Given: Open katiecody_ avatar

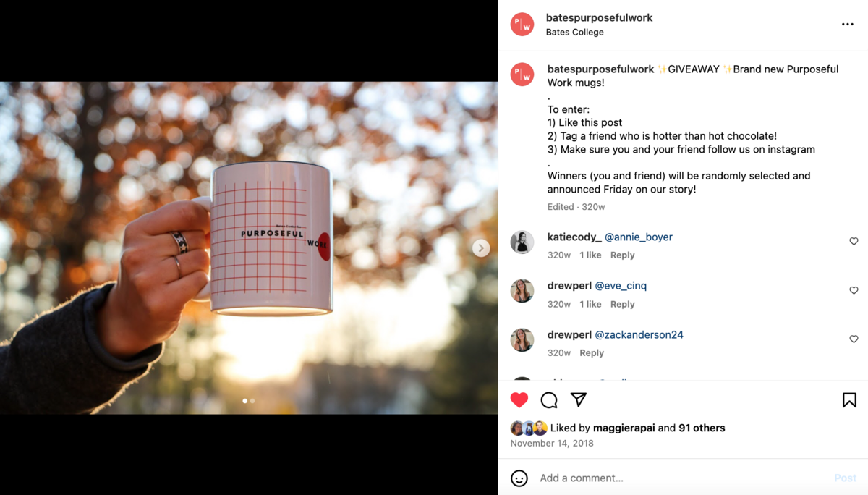Looking at the screenshot, I should tap(522, 242).
